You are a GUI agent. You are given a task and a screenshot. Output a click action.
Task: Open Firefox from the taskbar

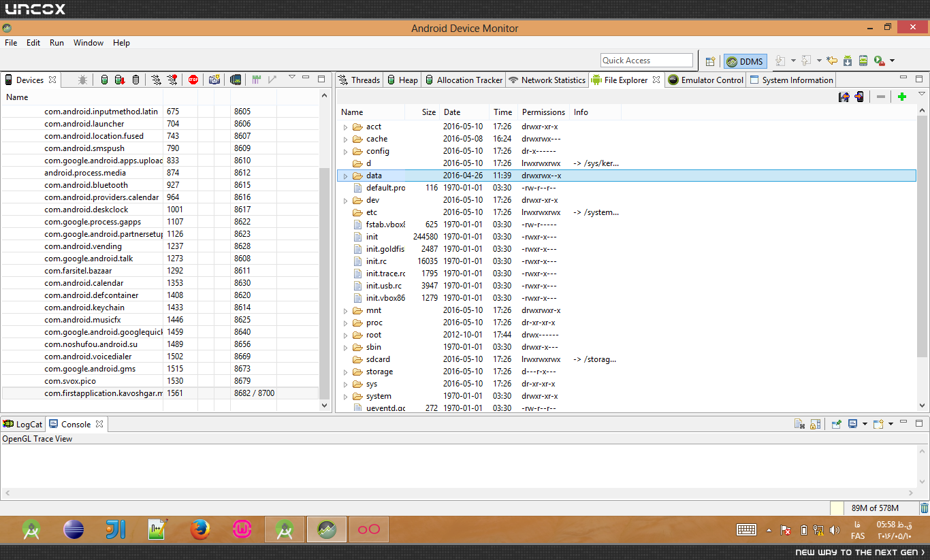(x=200, y=529)
